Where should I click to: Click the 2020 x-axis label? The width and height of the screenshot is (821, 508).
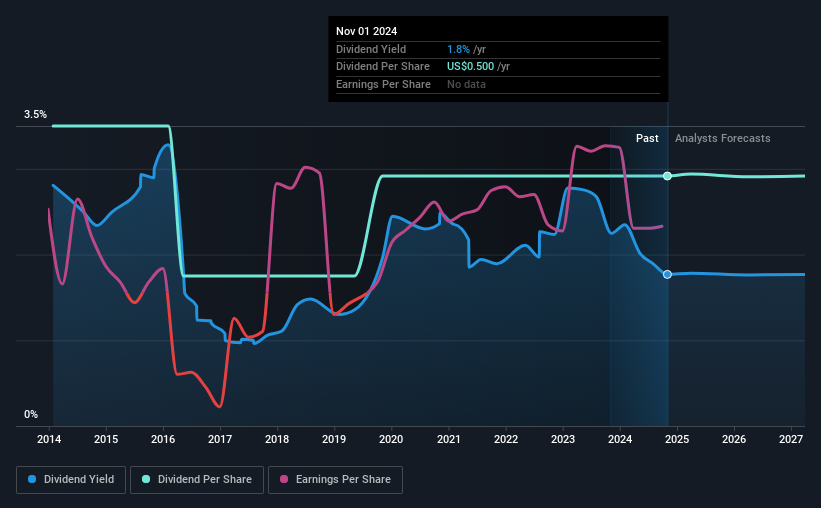[x=391, y=439]
